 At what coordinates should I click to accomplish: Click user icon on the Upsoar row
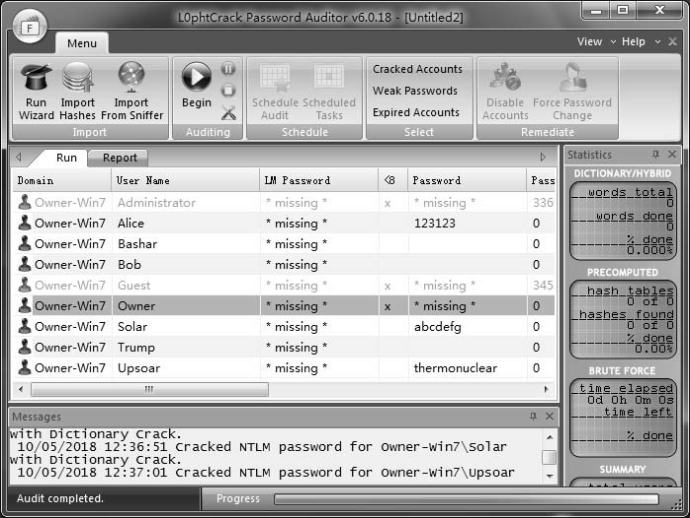(25, 367)
